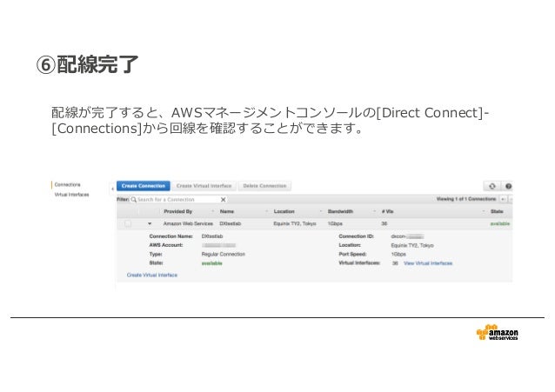Click the Port Speed 1Gbps value

click(x=398, y=255)
